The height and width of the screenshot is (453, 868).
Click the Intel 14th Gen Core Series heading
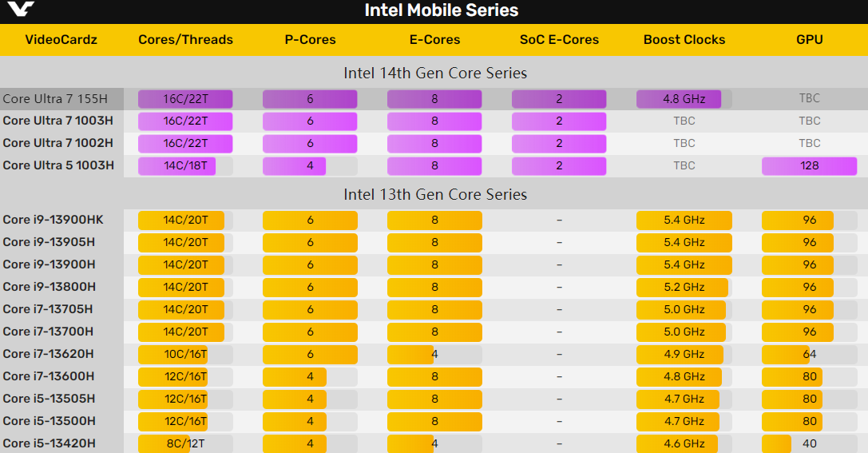(435, 74)
